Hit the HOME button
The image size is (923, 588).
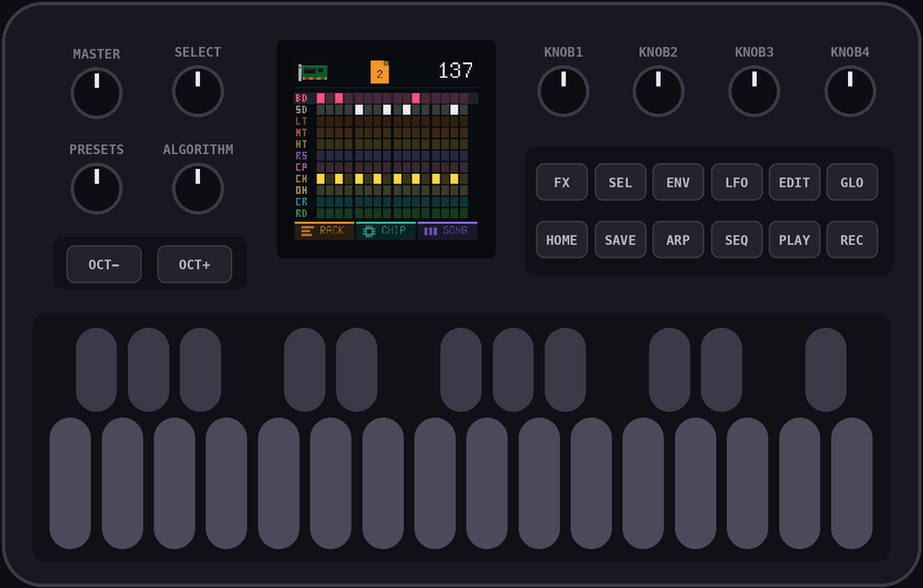point(561,240)
